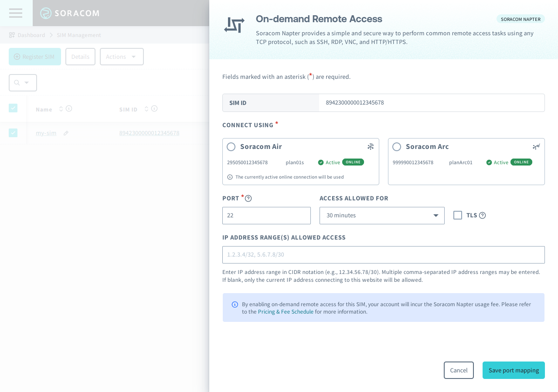Viewport: 558px width, 392px height.
Task: Open the Port help question icon
Action: pyautogui.click(x=248, y=199)
